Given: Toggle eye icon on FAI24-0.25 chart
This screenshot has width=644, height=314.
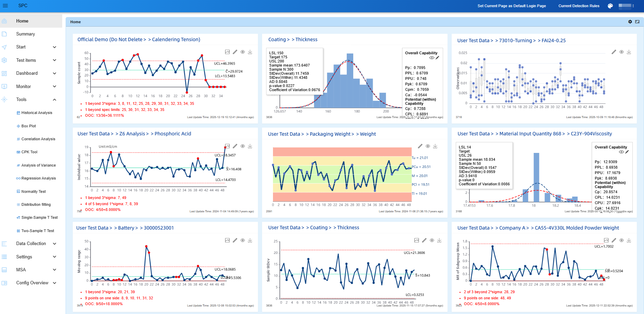Looking at the screenshot, I should coord(621,52).
